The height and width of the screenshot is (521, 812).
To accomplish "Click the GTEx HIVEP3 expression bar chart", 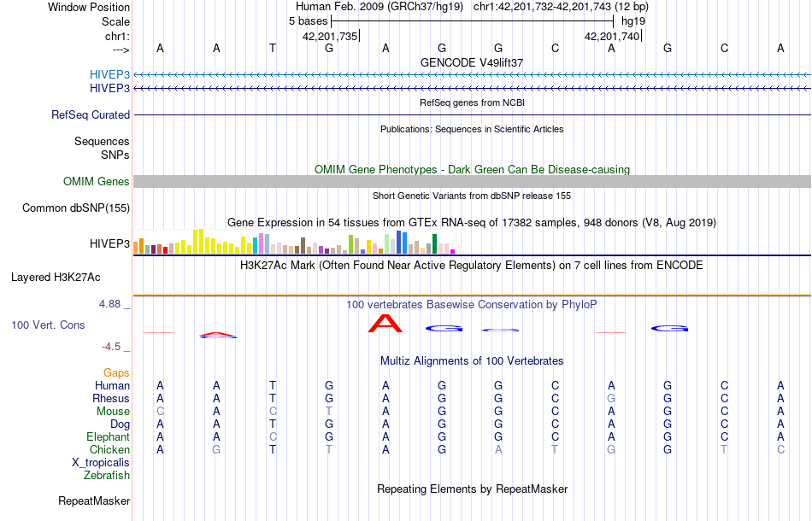I will (x=294, y=242).
